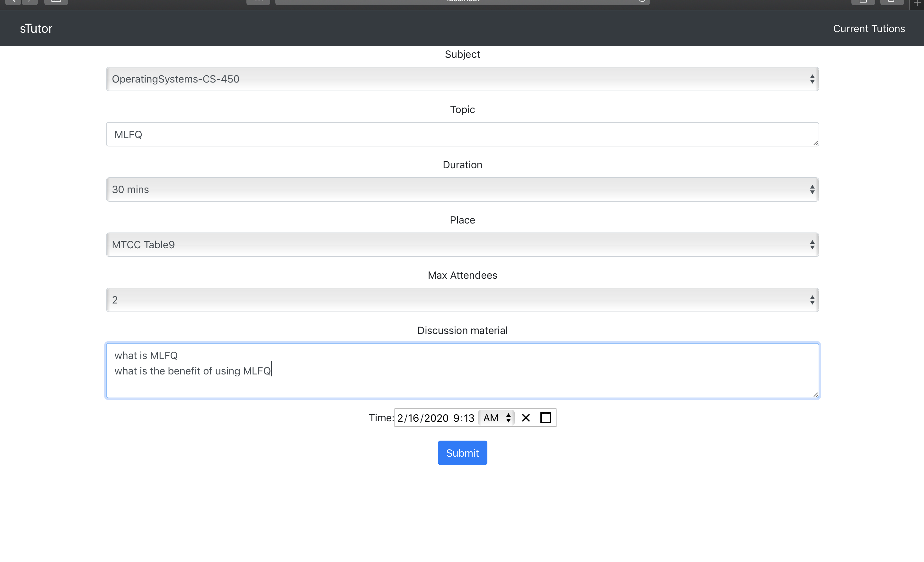Open the Subject dropdown
Viewport: 924px width, 562px height.
(x=462, y=79)
